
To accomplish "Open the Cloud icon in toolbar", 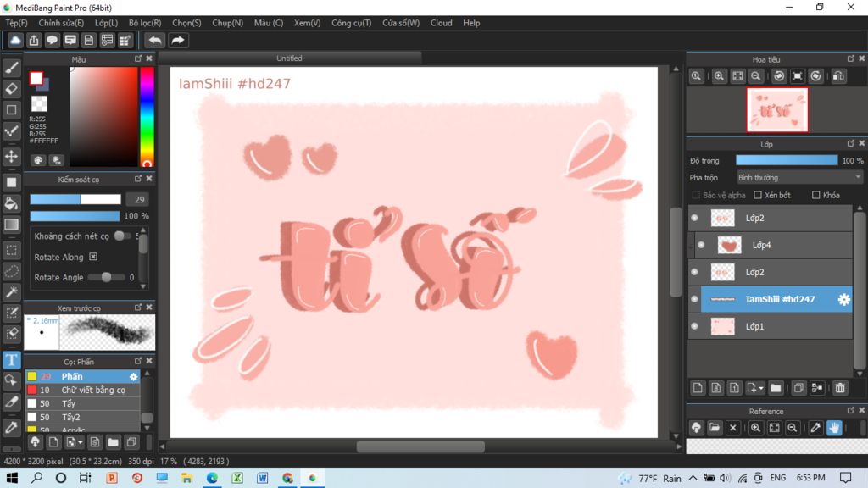I will (x=15, y=40).
